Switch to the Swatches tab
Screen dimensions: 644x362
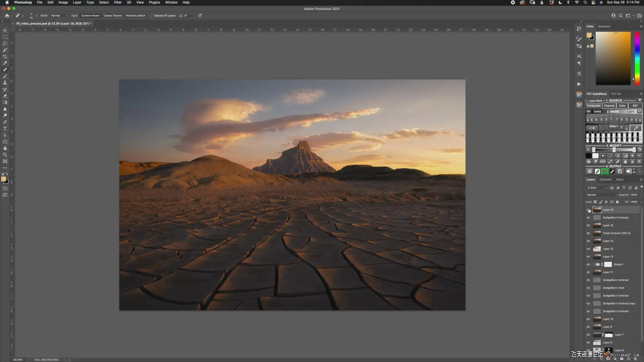pos(604,26)
